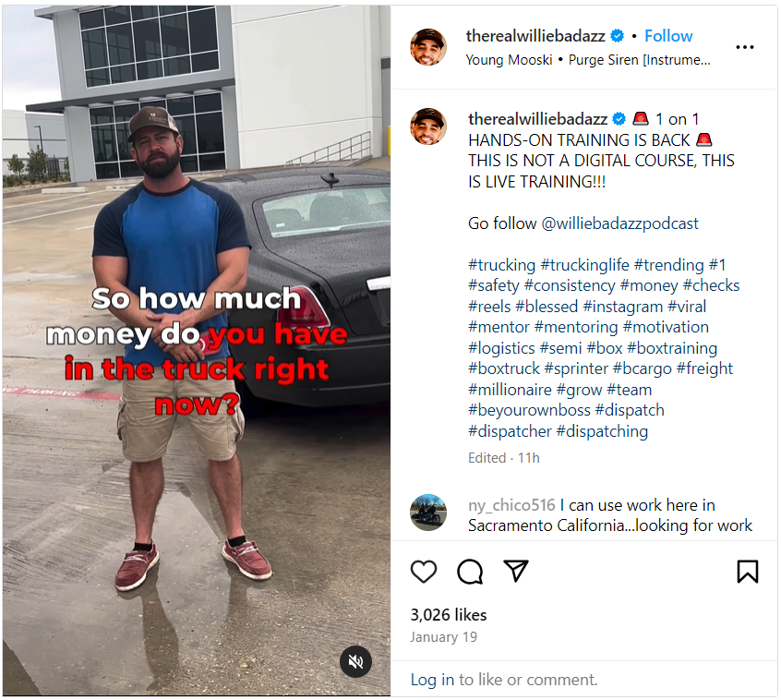Open header profile picture of therealwilliebadazz
Viewport: 781px width, 700px height.
click(428, 47)
